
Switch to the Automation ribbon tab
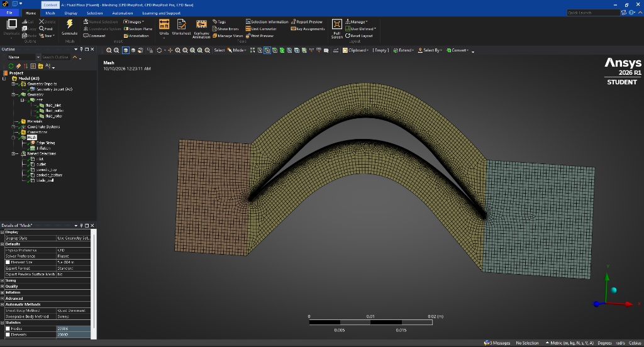pyautogui.click(x=123, y=13)
